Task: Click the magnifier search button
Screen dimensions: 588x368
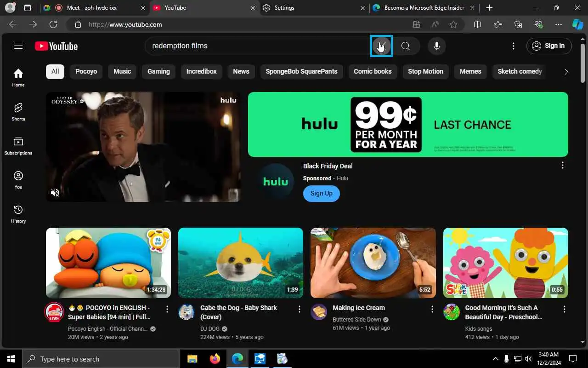Action: tap(406, 46)
